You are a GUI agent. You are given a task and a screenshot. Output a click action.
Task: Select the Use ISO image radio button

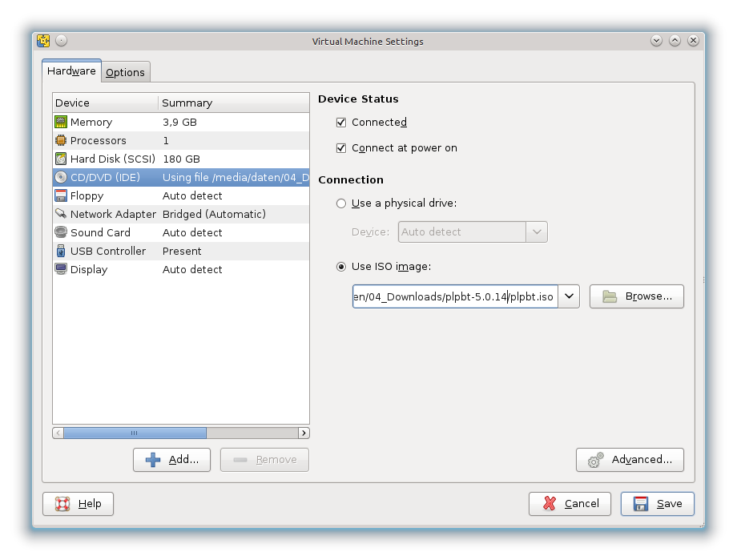pos(341,267)
